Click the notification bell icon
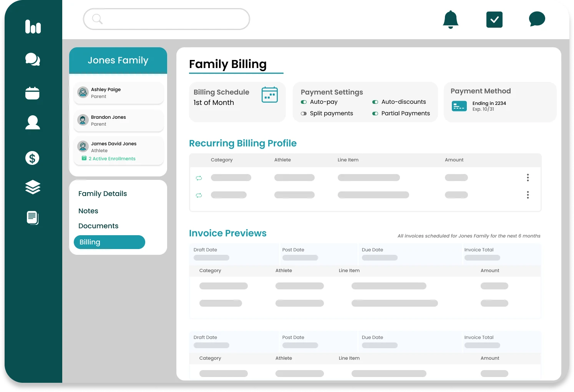 tap(451, 20)
